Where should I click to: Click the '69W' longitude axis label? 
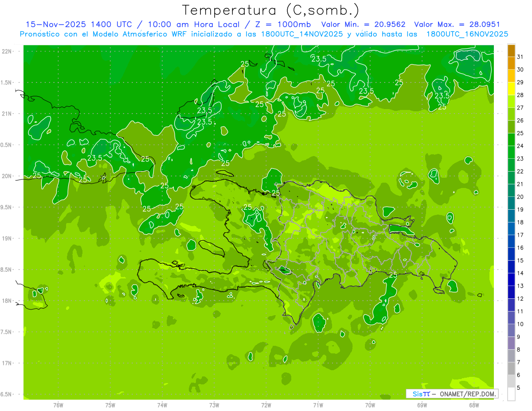(422, 405)
